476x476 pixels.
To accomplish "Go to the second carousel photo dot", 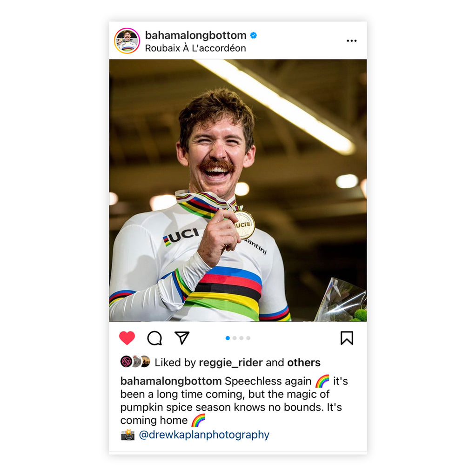I will tap(235, 338).
